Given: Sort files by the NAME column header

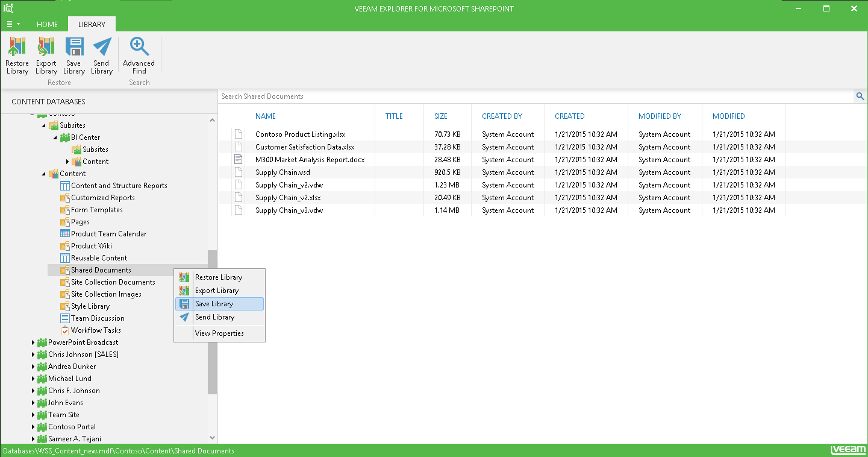Looking at the screenshot, I should 266,116.
